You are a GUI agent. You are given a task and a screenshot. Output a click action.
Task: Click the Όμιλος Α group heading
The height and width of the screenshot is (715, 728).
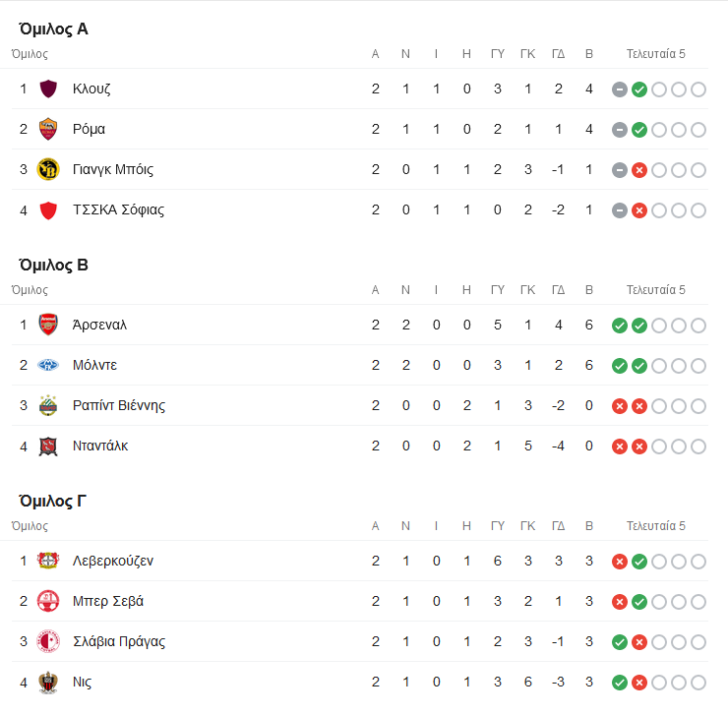tap(54, 29)
